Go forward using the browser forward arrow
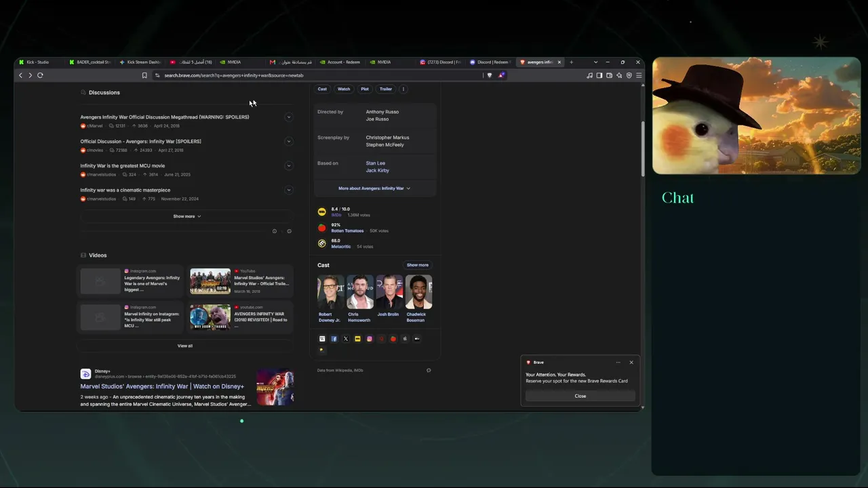868x488 pixels. [x=30, y=75]
